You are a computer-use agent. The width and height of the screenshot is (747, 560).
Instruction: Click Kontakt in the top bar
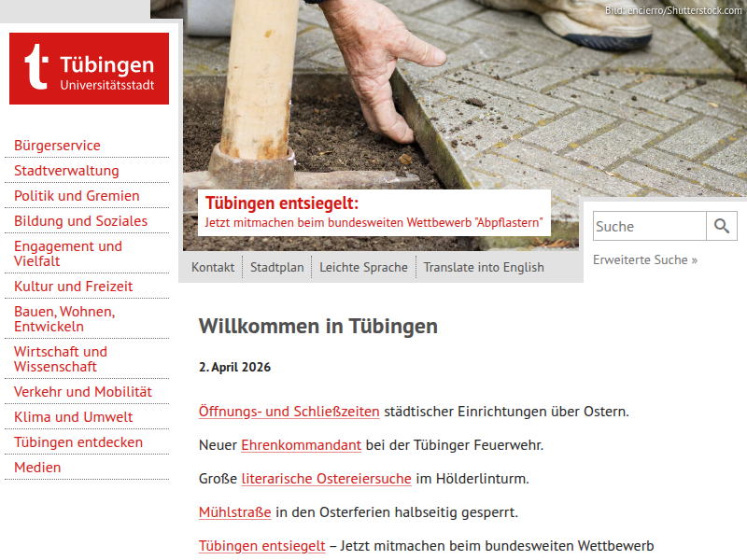point(213,267)
